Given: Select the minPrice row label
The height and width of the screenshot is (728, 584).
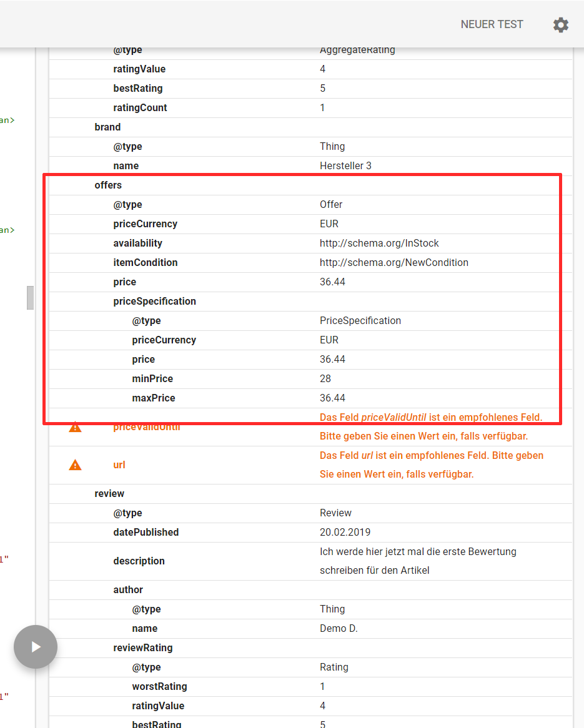Looking at the screenshot, I should point(152,379).
